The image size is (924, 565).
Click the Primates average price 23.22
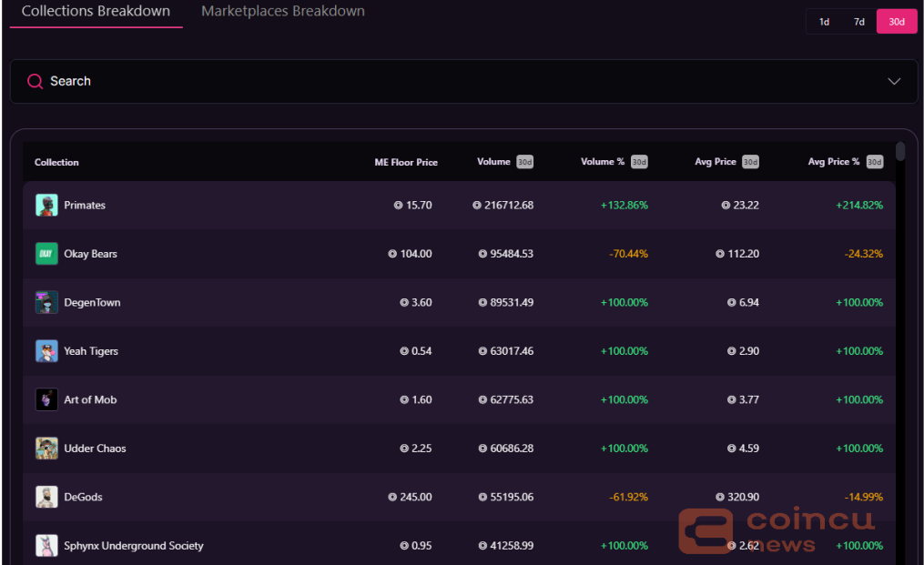click(x=740, y=205)
